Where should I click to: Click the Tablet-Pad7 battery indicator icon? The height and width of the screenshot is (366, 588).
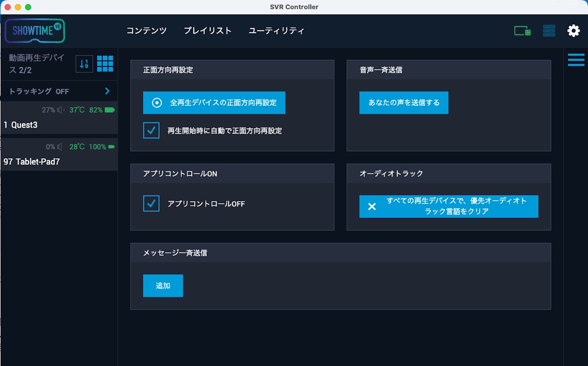[x=111, y=147]
